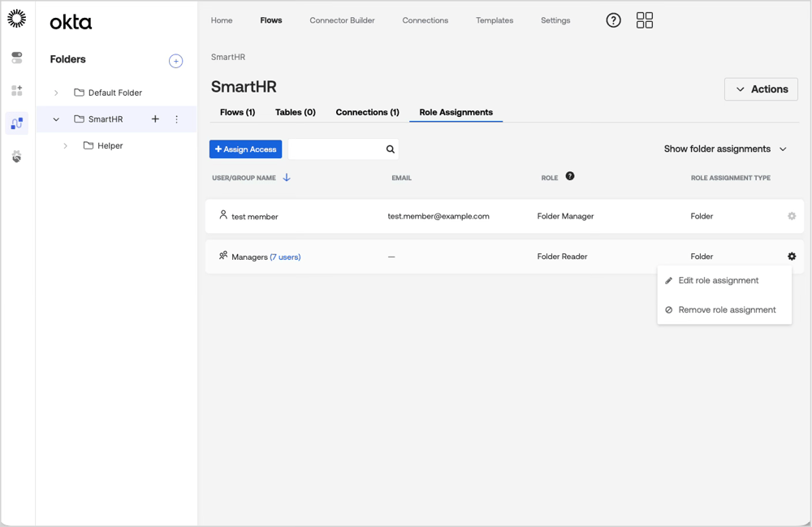The image size is (812, 527).
Task: Open the Actions dropdown
Action: 761,89
